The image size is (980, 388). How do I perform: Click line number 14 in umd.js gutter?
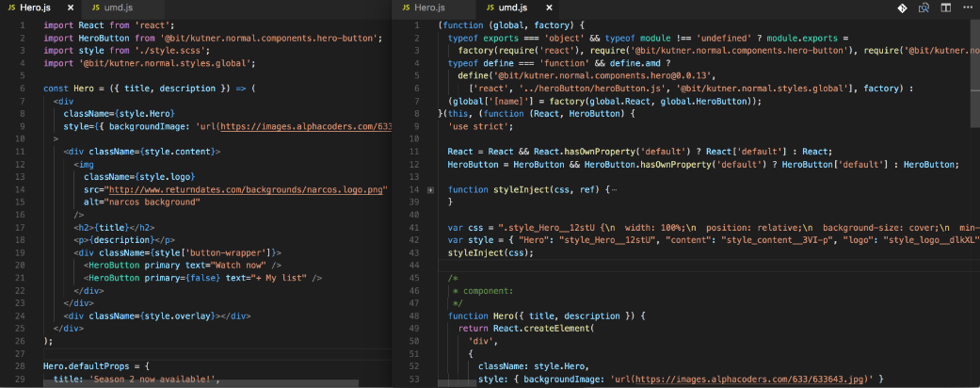(412, 189)
